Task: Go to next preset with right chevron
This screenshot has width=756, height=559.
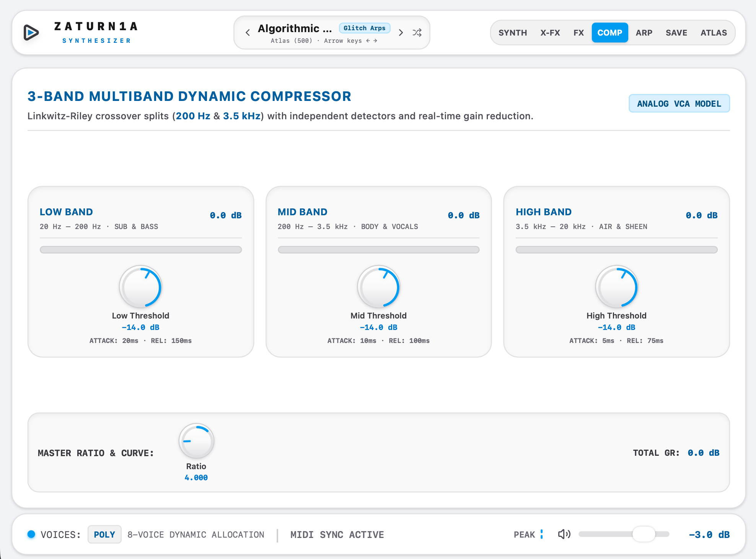Action: [x=401, y=32]
